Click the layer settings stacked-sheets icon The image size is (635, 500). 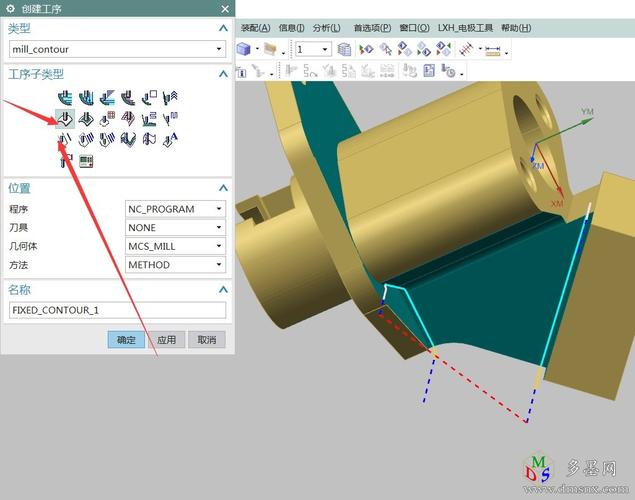344,49
